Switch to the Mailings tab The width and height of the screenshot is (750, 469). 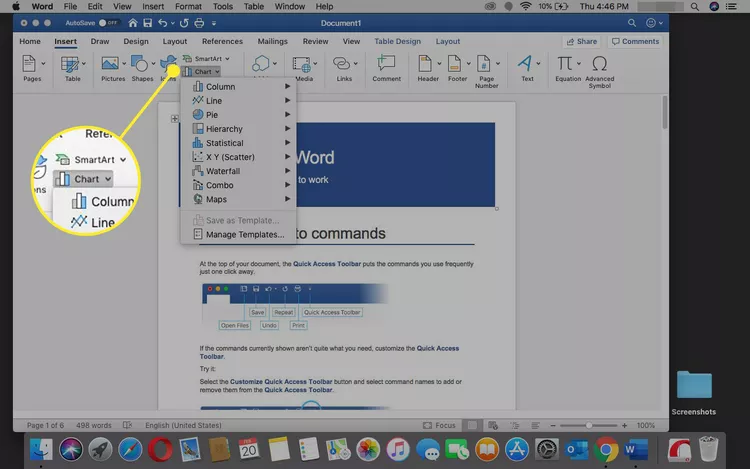(273, 41)
